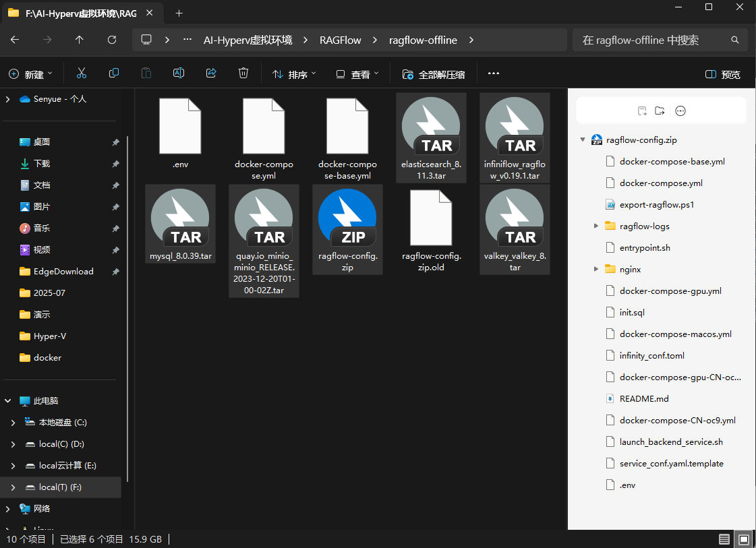Expand local云计算 (E:) in navigation pane

pyautogui.click(x=13, y=466)
